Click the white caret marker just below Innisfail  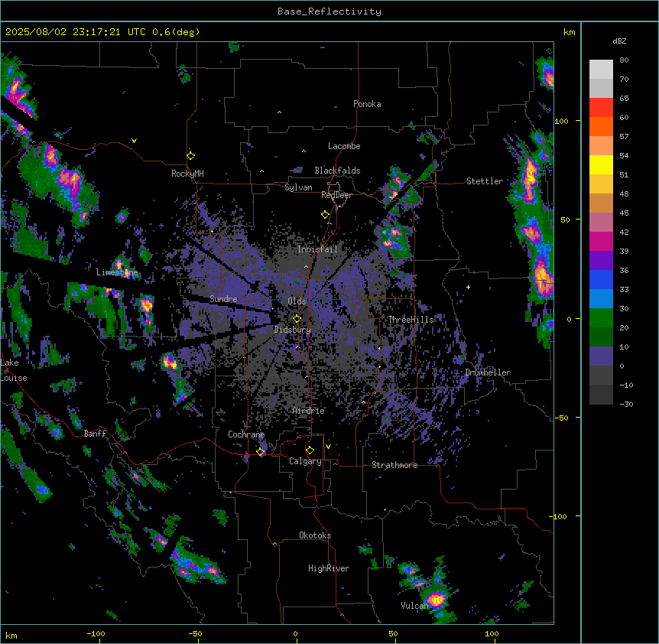click(306, 267)
